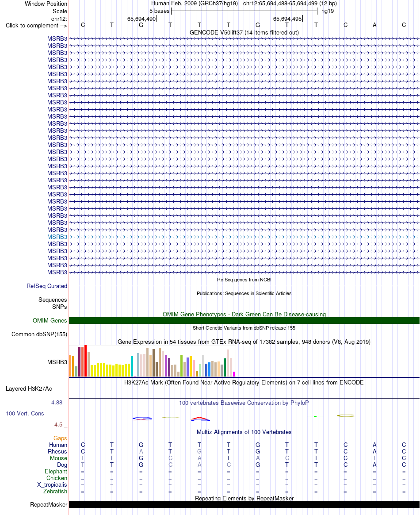Open '100 vertebrates Basewise Conservation by PhyloP' title

pos(244,403)
